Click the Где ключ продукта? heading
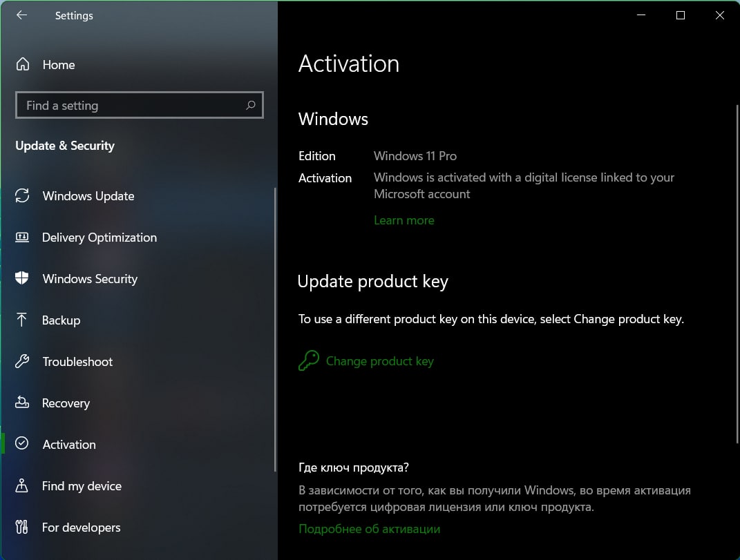740x560 pixels. [354, 467]
